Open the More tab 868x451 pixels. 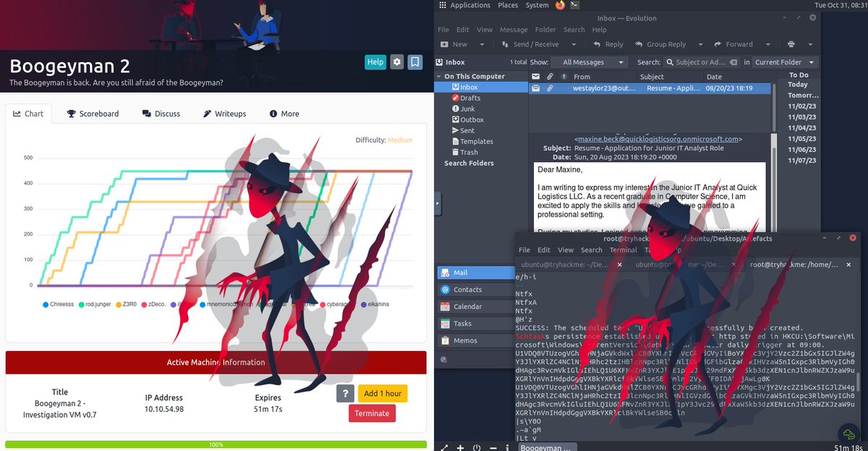[284, 114]
